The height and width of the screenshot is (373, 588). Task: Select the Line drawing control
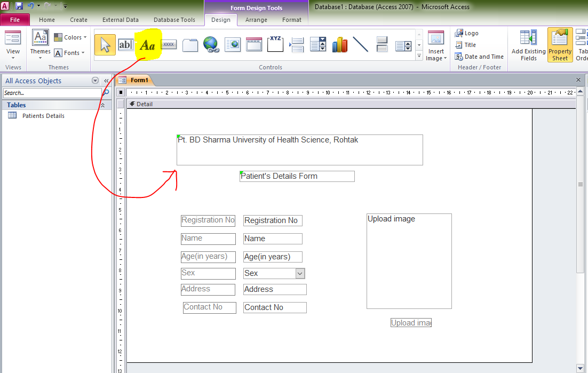(361, 45)
